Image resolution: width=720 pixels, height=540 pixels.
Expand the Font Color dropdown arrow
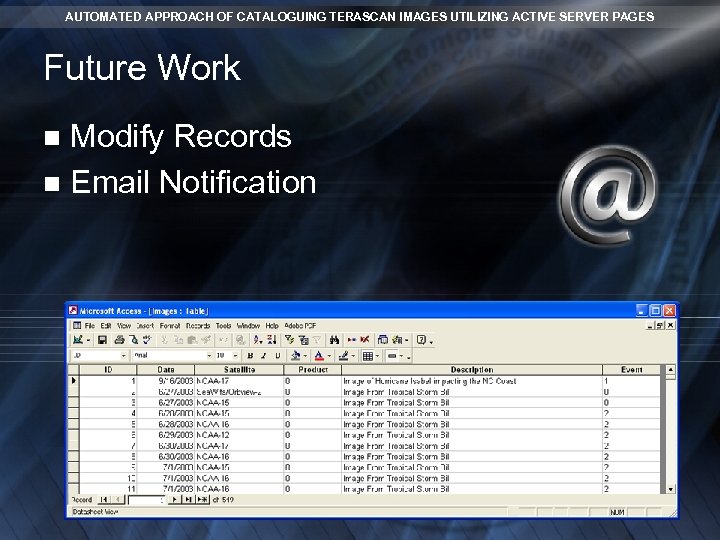[329, 356]
